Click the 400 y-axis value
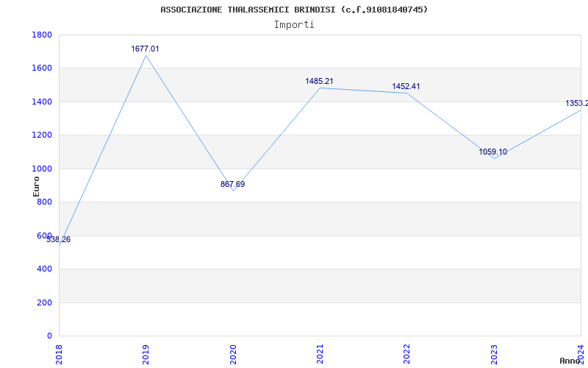588x368 pixels. (45, 269)
